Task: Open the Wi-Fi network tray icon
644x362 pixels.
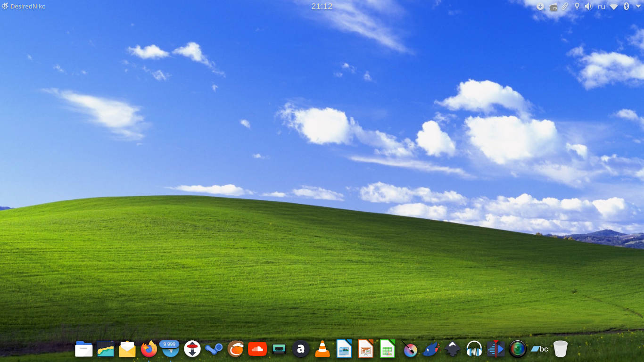Action: point(614,6)
